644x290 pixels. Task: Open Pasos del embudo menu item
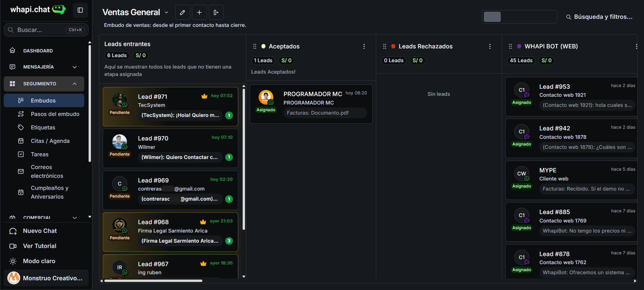[44, 114]
